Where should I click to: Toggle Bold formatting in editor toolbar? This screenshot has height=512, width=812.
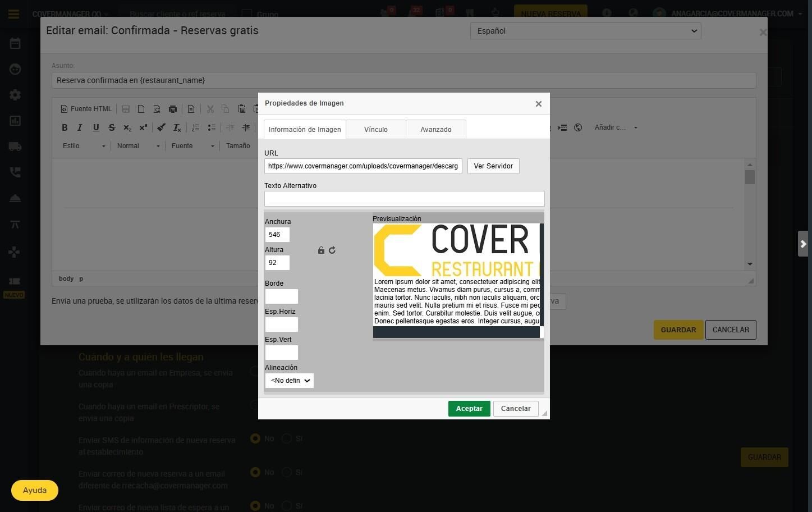[65, 127]
